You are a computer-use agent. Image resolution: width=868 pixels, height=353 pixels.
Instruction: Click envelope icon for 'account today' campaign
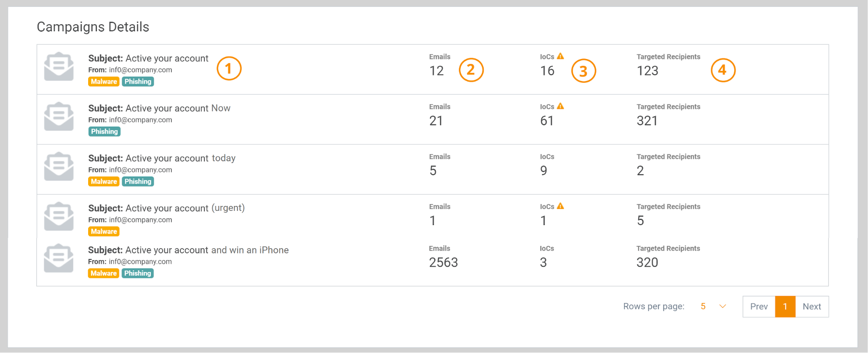(59, 166)
